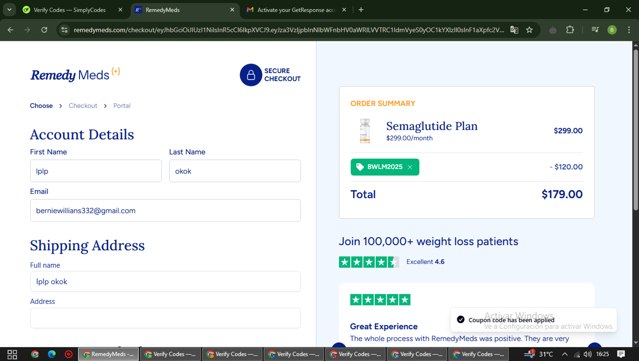Image resolution: width=639 pixels, height=361 pixels.
Task: Reload the current page
Action: [44, 30]
